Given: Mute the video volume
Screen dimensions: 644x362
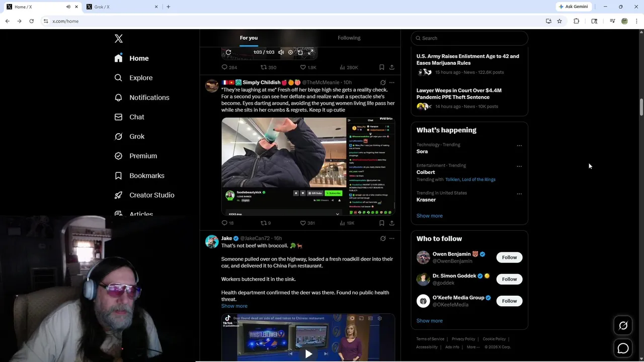Looking at the screenshot, I should (281, 52).
